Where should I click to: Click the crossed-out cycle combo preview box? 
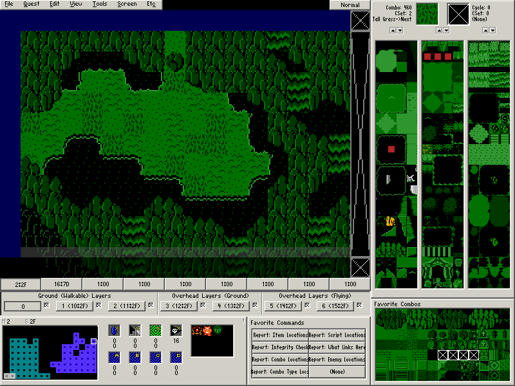click(x=458, y=14)
